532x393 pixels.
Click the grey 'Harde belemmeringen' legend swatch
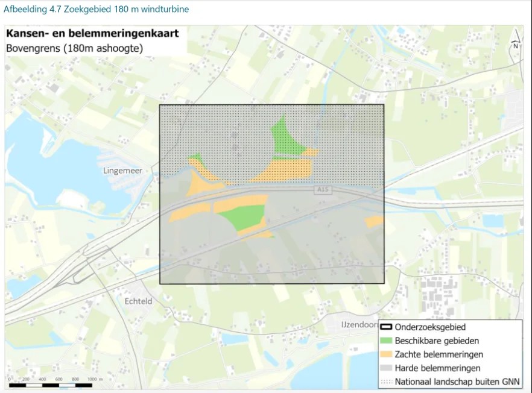point(386,368)
